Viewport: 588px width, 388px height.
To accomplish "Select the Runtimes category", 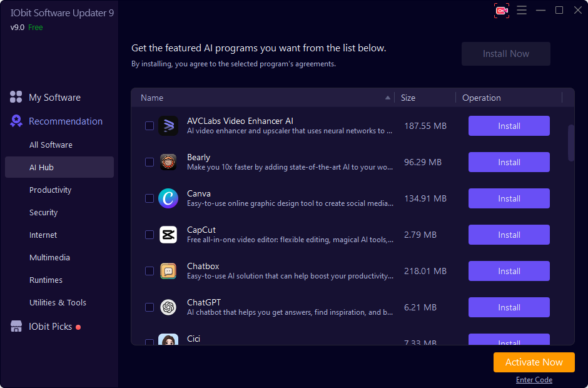I will [x=46, y=280].
